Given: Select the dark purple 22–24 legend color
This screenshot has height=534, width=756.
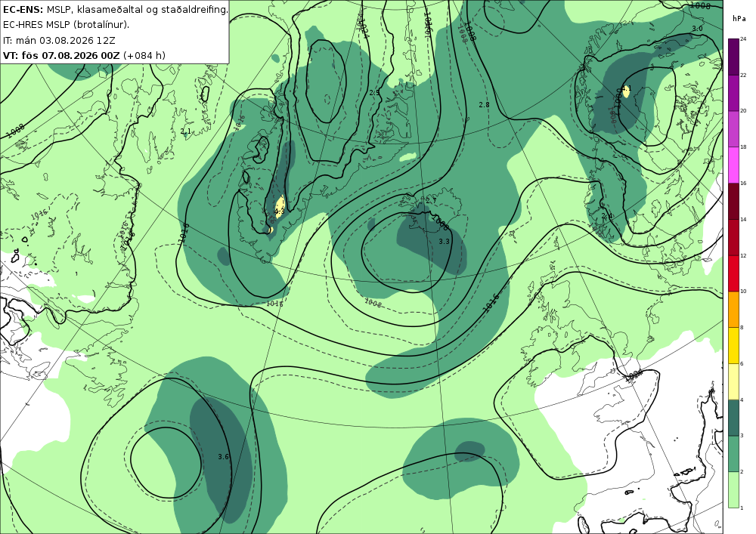Looking at the screenshot, I should (734, 57).
